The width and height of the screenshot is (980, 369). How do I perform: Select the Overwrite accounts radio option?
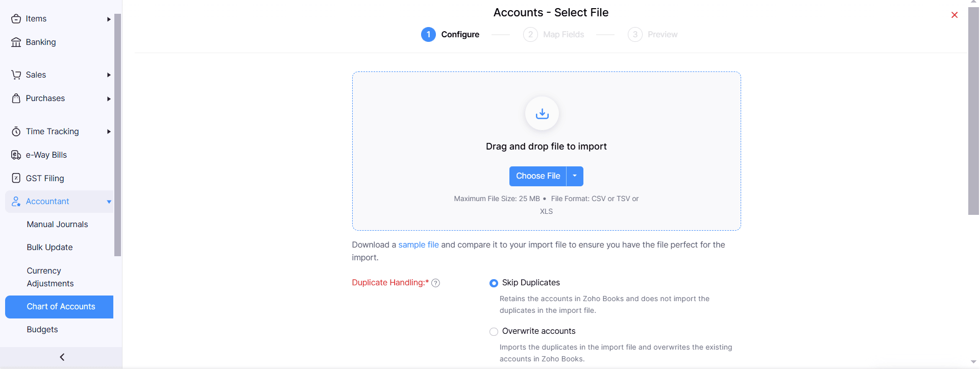494,332
